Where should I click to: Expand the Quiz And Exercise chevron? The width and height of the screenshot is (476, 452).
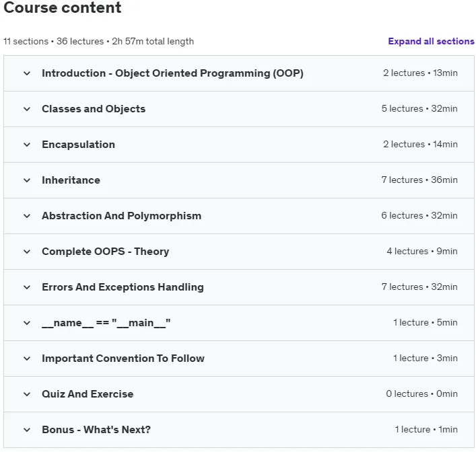27,394
